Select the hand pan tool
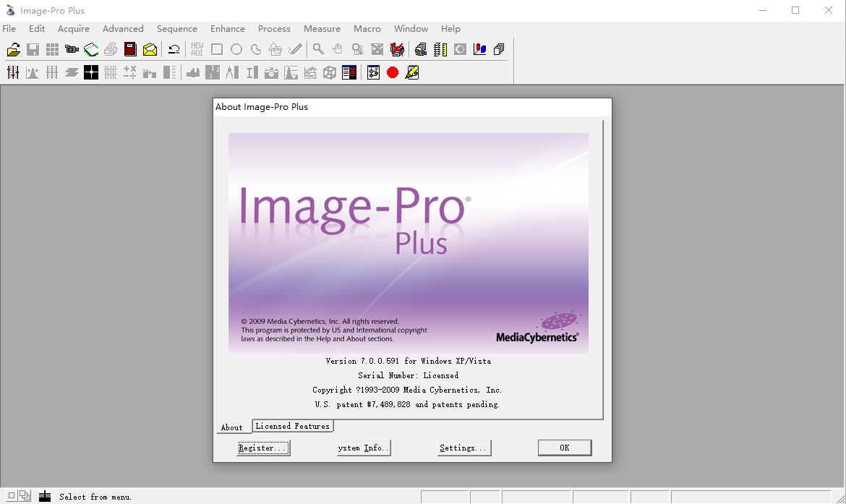The height and width of the screenshot is (504, 846). 338,50
